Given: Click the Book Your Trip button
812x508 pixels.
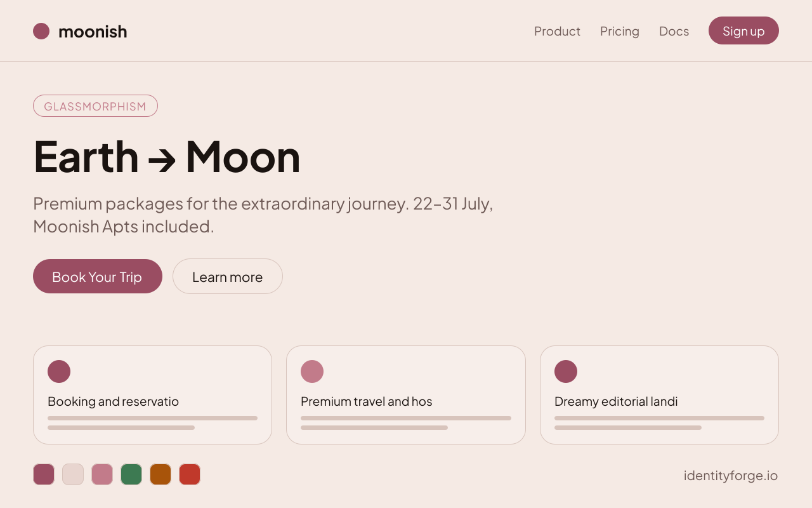Looking at the screenshot, I should (98, 276).
